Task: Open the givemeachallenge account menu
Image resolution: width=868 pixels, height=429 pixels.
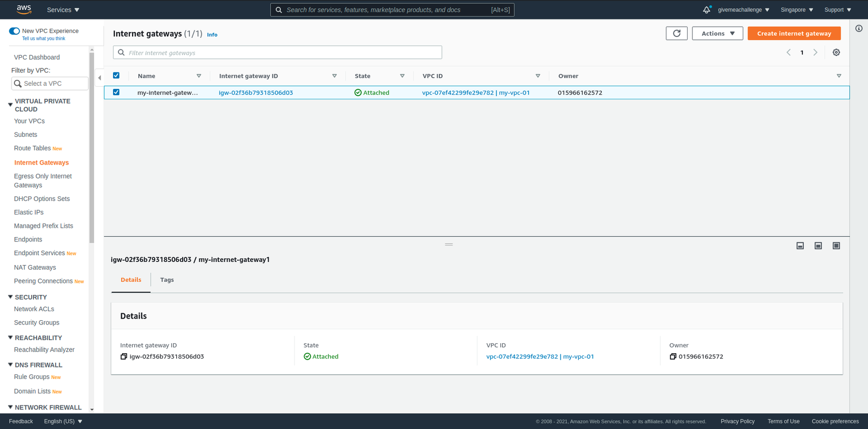Action: pyautogui.click(x=743, y=9)
